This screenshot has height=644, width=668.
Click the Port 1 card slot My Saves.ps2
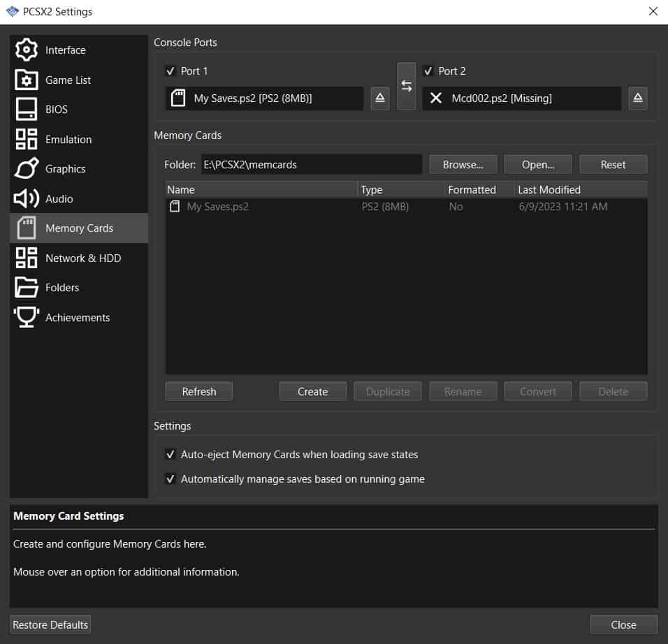pyautogui.click(x=265, y=98)
